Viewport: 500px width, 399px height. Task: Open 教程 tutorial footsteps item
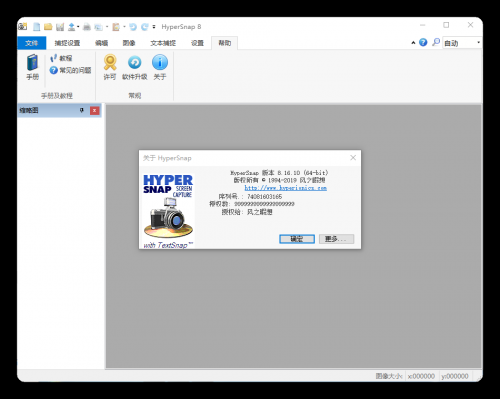pos(61,58)
